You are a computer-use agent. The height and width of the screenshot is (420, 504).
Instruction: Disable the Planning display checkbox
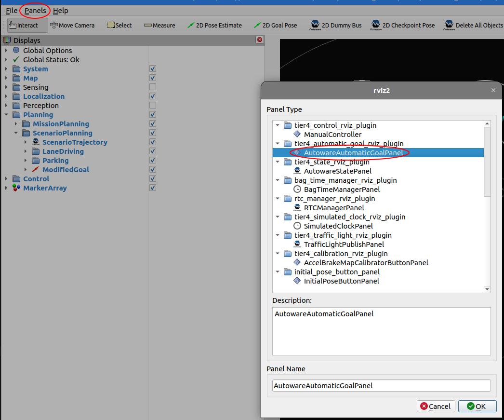tap(152, 114)
